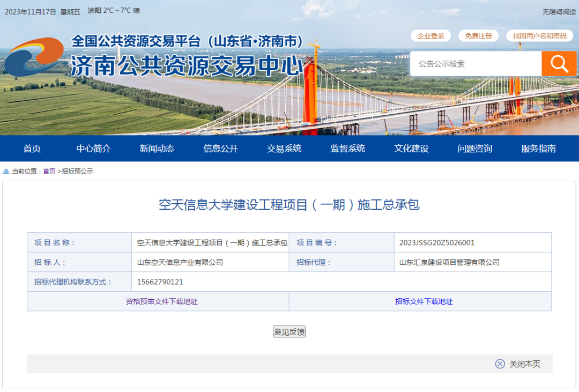
Task: Click the 招标人 label cell
Action: tap(79, 262)
